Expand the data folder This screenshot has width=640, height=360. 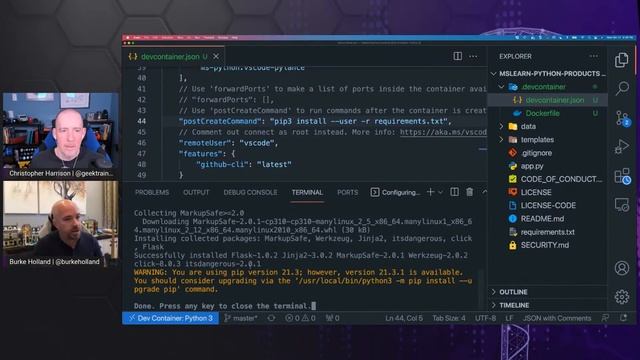coord(548,127)
